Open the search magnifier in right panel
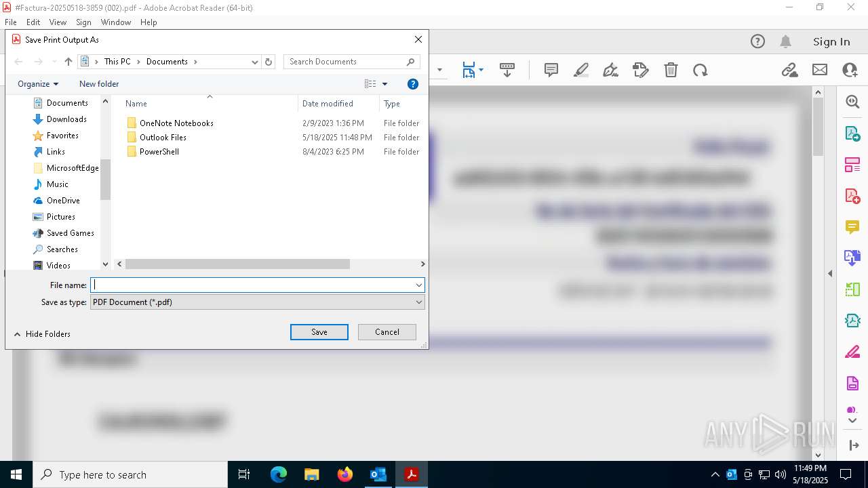The width and height of the screenshot is (868, 488). pos(852,102)
